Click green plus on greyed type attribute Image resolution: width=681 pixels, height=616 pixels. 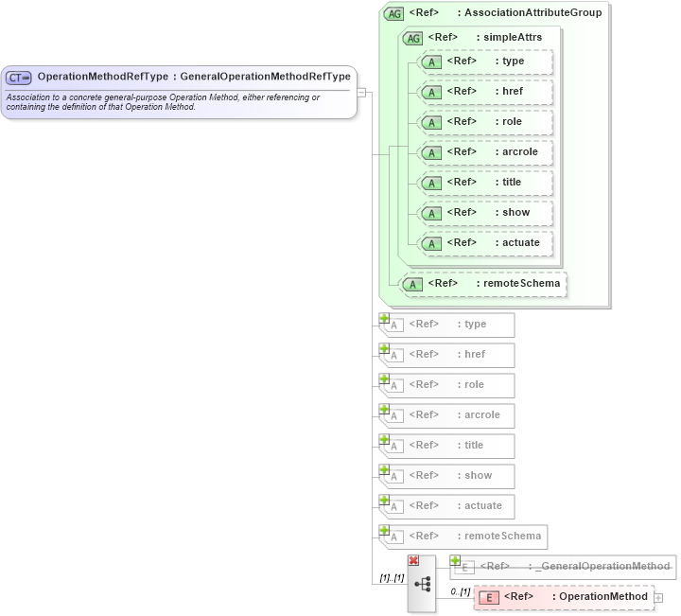coord(384,319)
